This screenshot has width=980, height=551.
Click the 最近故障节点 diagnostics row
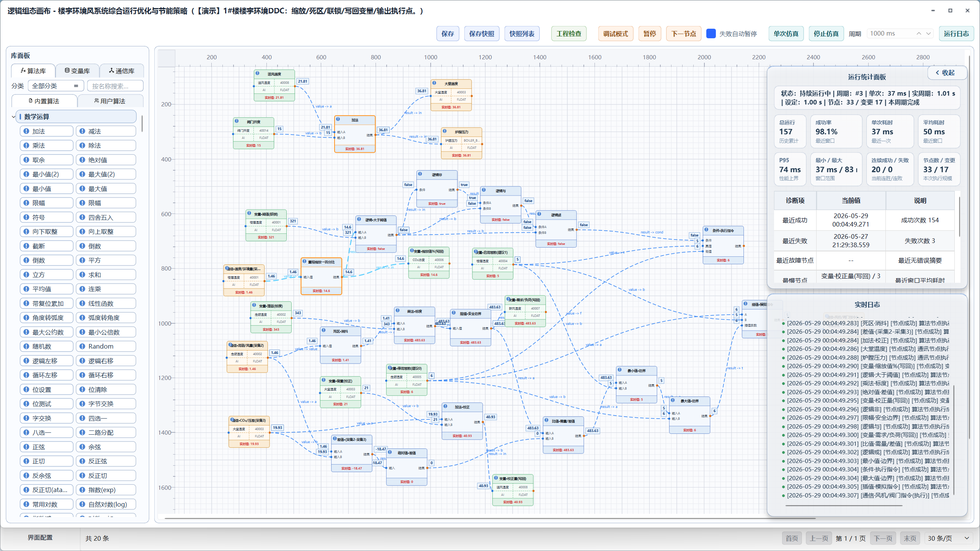(864, 261)
